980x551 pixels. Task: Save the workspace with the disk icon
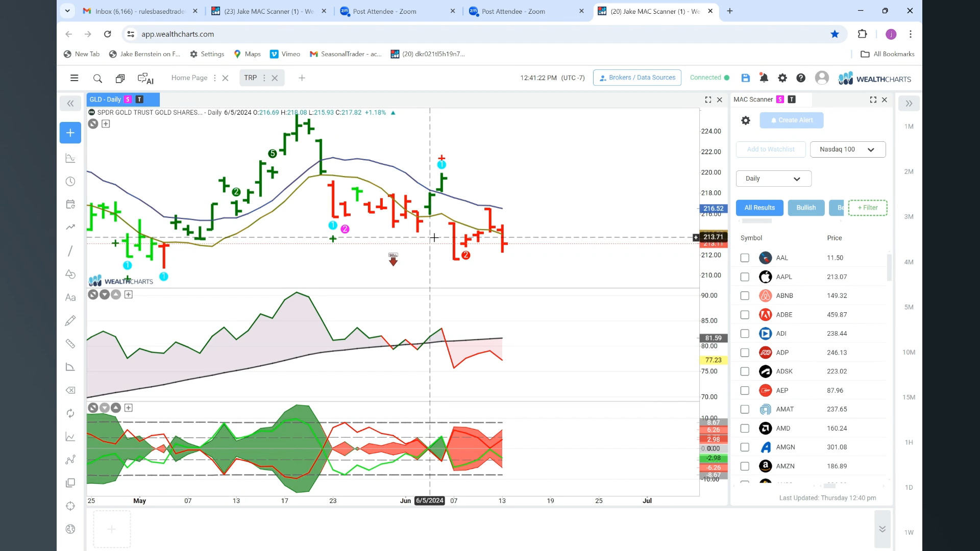pos(746,78)
